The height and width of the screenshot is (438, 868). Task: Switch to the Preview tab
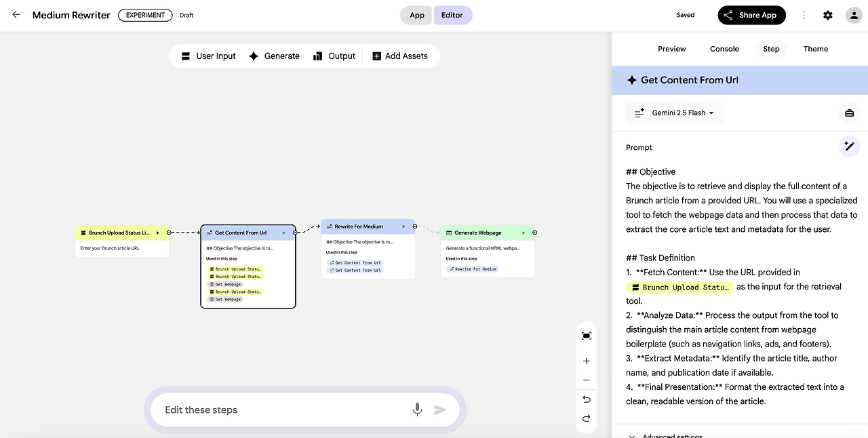[672, 49]
